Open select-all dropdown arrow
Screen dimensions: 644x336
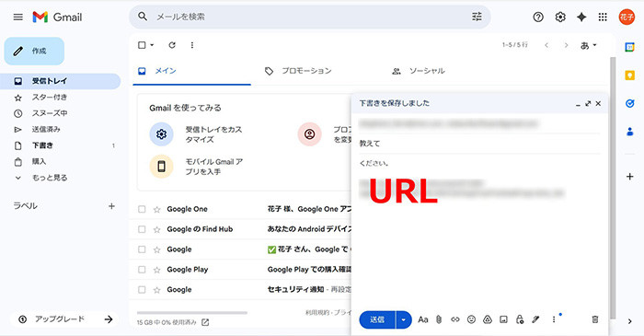[152, 45]
